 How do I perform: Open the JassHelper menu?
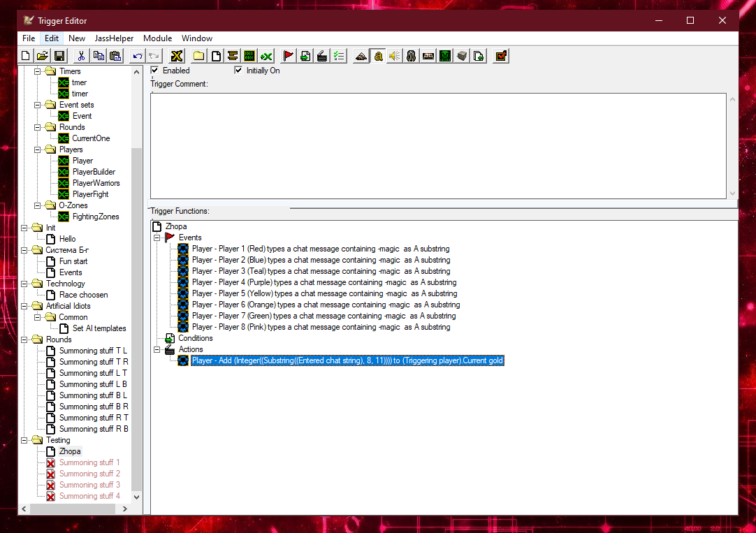pyautogui.click(x=115, y=38)
